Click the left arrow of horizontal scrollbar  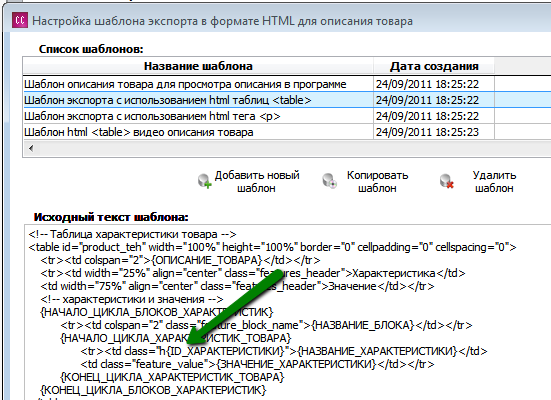(31, 148)
